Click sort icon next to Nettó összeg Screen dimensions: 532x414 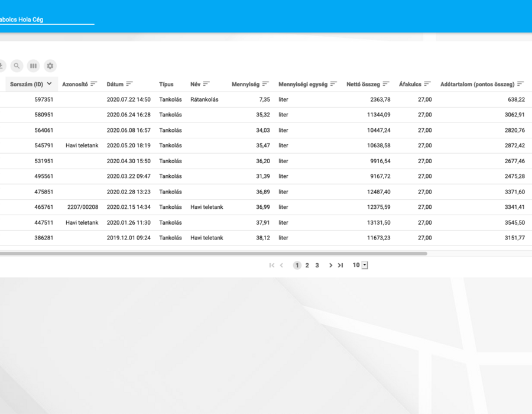[x=386, y=84]
